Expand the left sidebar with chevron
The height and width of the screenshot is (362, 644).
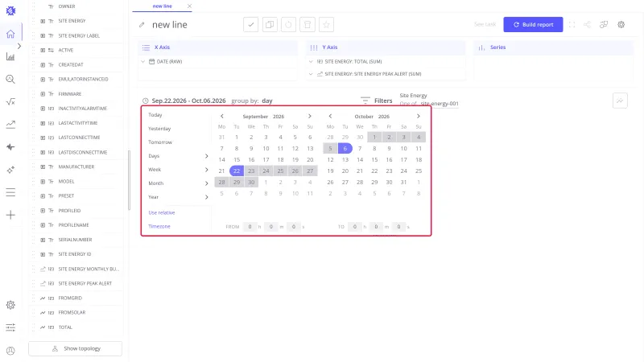(x=19, y=46)
